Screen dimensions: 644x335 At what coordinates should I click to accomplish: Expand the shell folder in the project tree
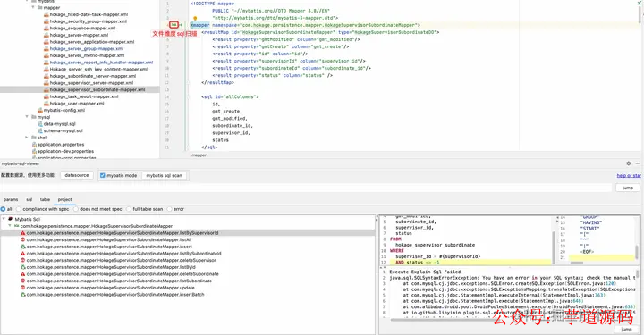click(x=27, y=138)
